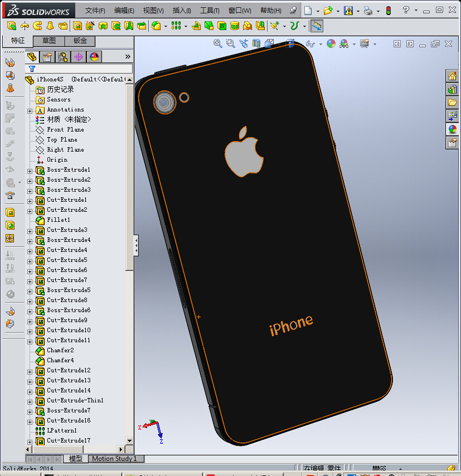Viewport: 461px width, 476px height.
Task: Open the 视图(V) menu
Action: click(153, 11)
